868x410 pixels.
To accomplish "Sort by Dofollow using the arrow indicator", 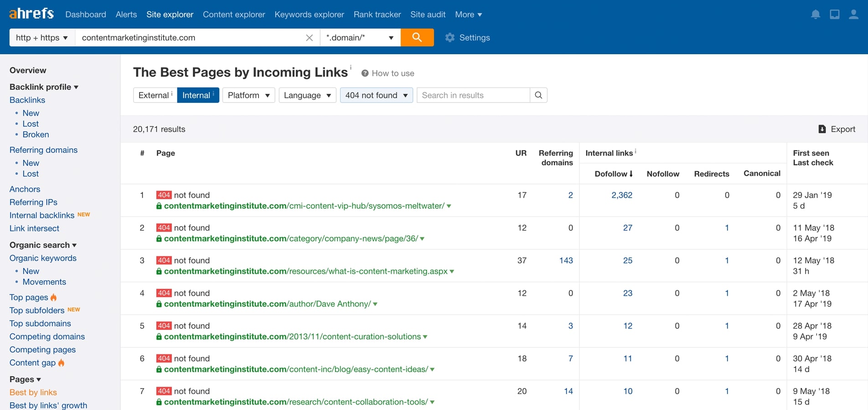I will pyautogui.click(x=631, y=174).
